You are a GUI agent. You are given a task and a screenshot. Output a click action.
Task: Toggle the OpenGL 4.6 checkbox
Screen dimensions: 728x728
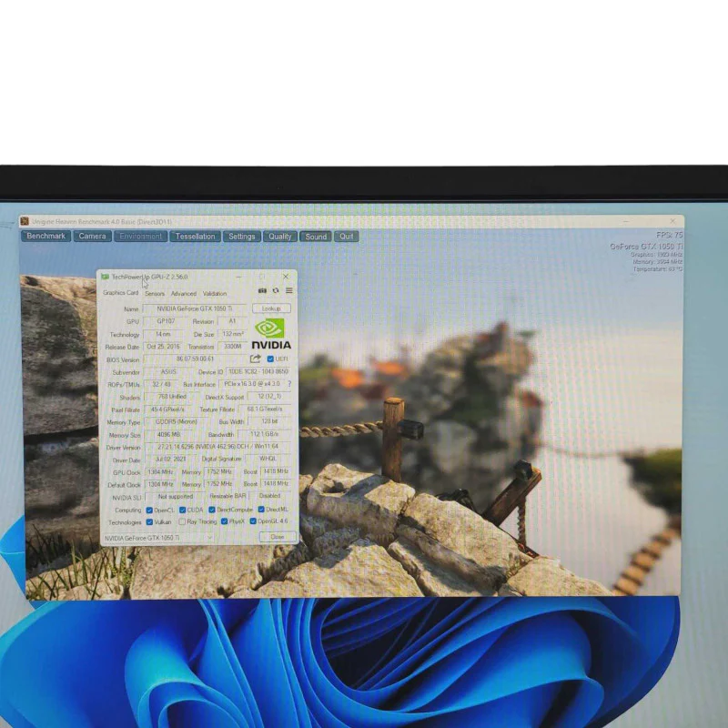coord(253,521)
